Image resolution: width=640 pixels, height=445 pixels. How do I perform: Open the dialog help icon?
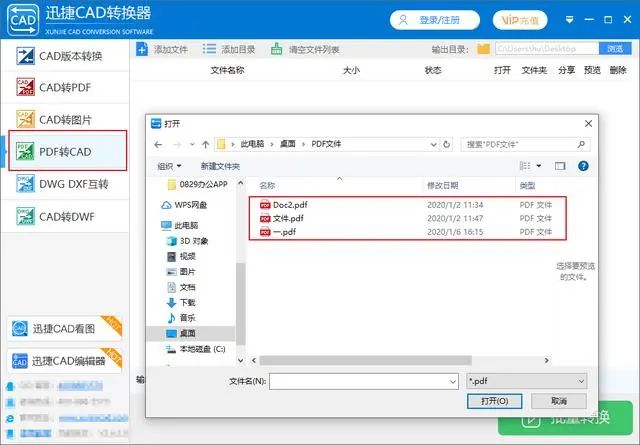coord(583,166)
